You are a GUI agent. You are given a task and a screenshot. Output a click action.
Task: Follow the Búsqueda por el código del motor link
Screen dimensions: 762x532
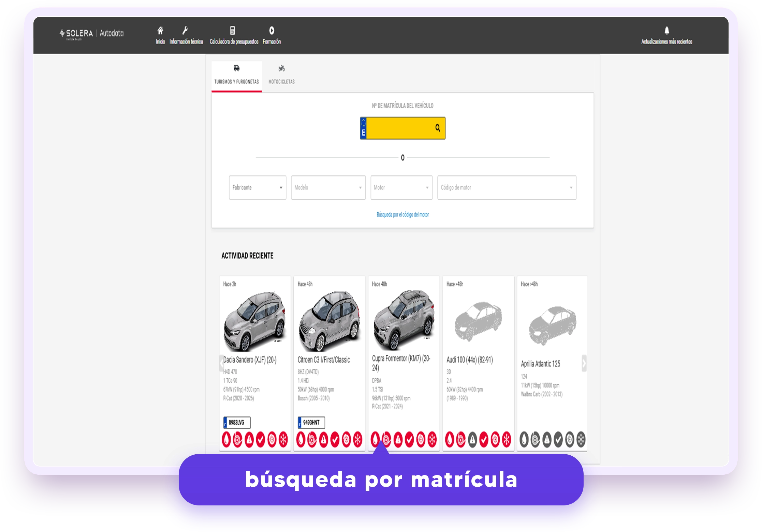tap(402, 214)
